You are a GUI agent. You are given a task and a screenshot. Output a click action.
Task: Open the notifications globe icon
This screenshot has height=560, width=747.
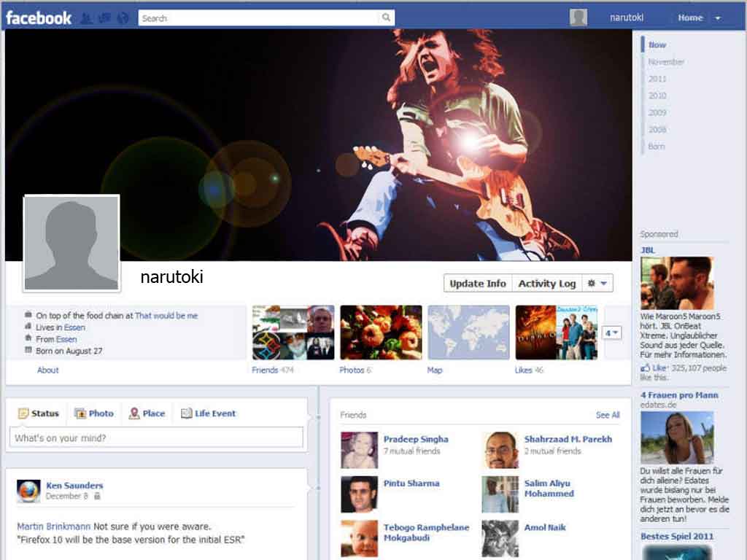[123, 18]
